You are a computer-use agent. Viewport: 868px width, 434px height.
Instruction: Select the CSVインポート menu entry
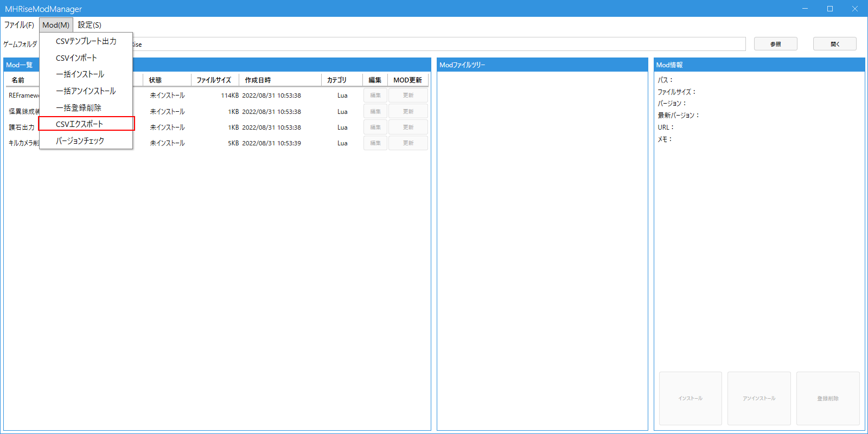pos(86,58)
